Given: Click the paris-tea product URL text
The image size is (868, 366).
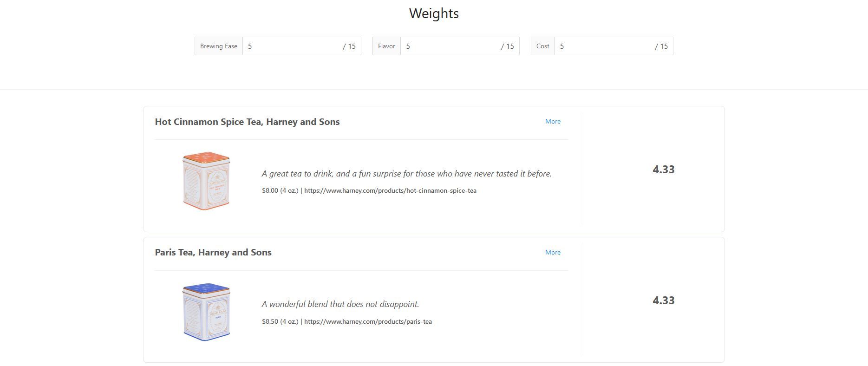Looking at the screenshot, I should coord(368,321).
